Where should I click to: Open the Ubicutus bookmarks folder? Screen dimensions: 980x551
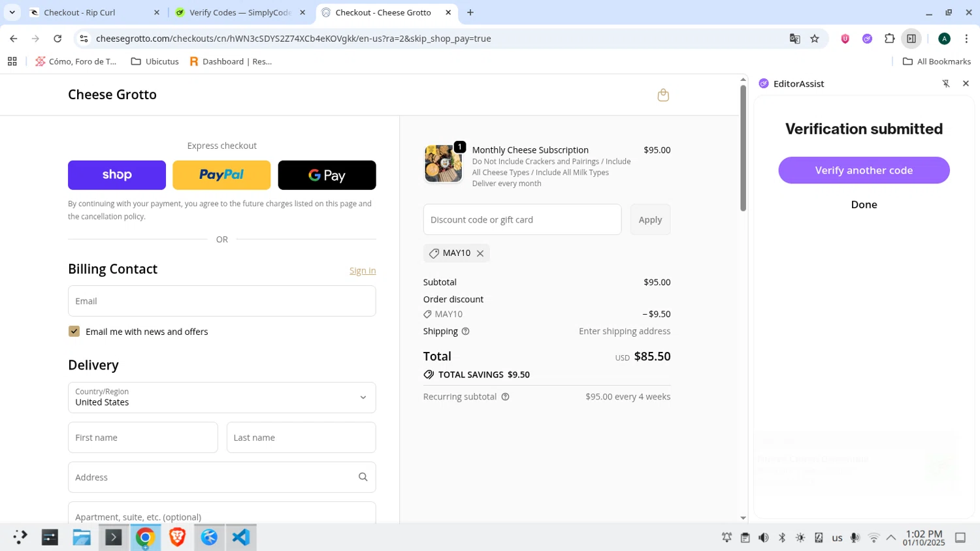tap(155, 61)
